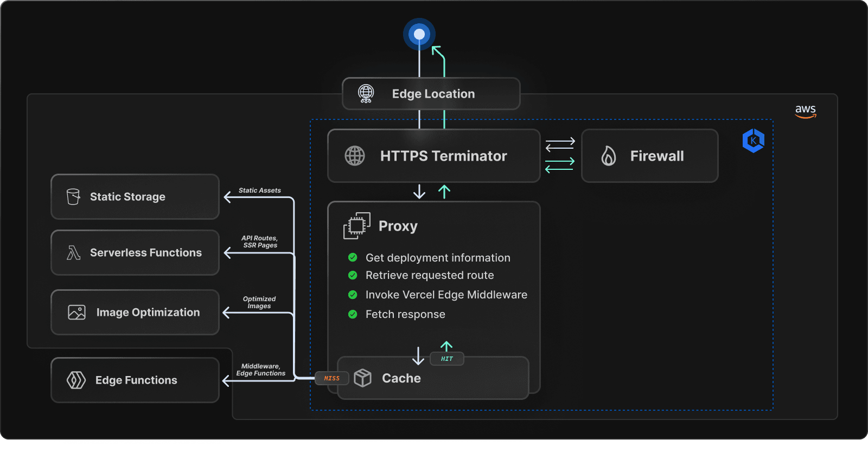Select the Proxy chip icon
The width and height of the screenshot is (868, 452).
[356, 226]
